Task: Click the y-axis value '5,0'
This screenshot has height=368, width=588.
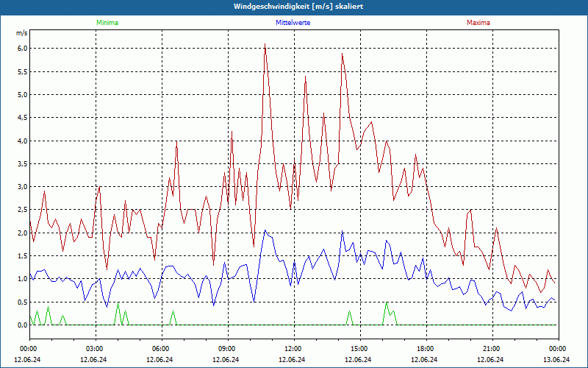Action: (x=23, y=95)
